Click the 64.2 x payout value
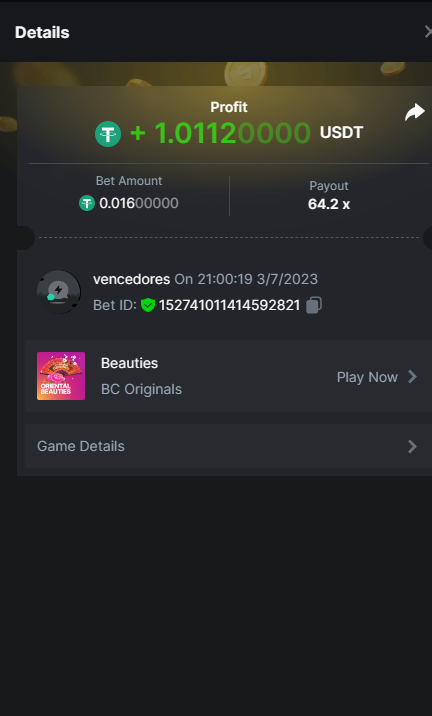Viewport: 432px width, 716px height. (x=329, y=204)
